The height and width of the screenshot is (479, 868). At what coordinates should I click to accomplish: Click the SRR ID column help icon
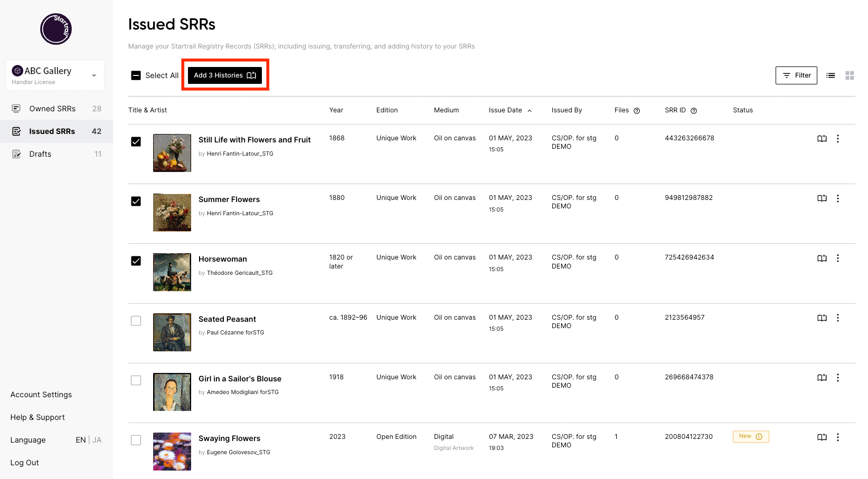[x=694, y=111]
